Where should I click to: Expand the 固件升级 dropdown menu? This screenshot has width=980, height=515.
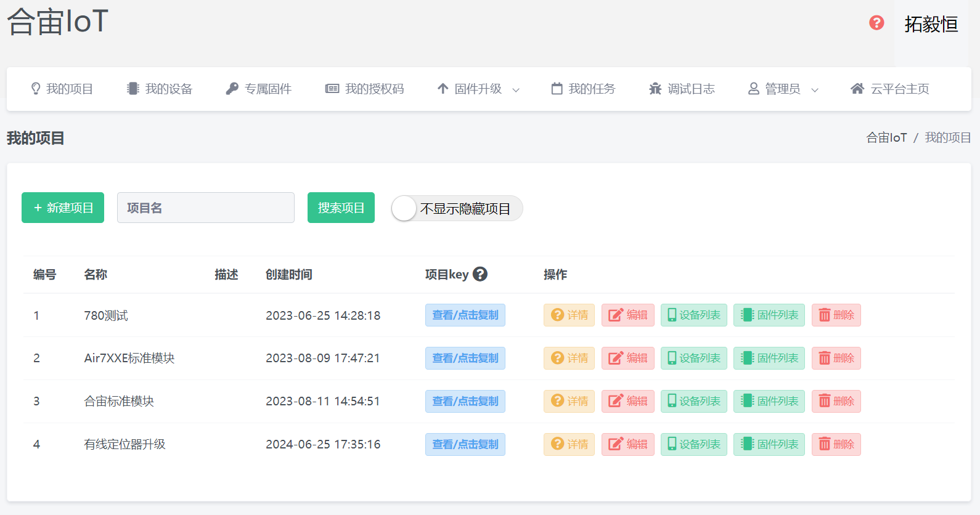(478, 89)
